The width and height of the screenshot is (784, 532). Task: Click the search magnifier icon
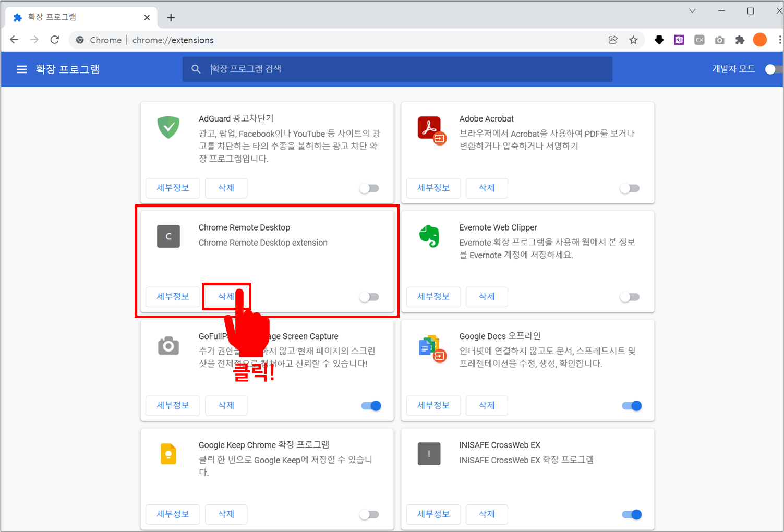click(196, 69)
